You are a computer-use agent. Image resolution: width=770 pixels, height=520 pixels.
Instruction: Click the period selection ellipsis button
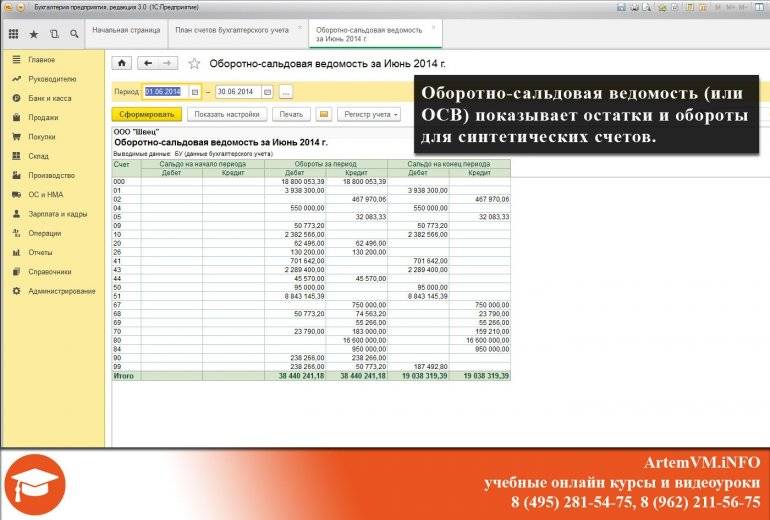(286, 92)
